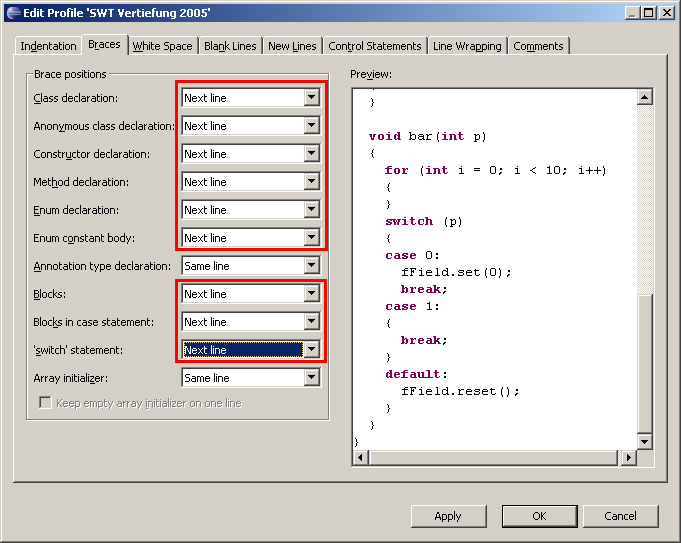Screen dimensions: 681x543
Task: Expand the 'switch' statement dropdown
Action: pos(312,350)
